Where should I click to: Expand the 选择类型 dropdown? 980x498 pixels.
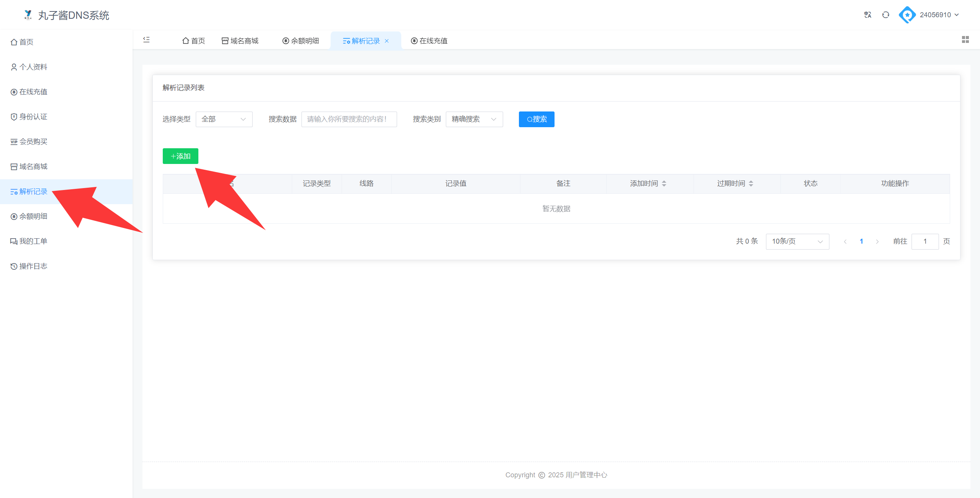224,119
